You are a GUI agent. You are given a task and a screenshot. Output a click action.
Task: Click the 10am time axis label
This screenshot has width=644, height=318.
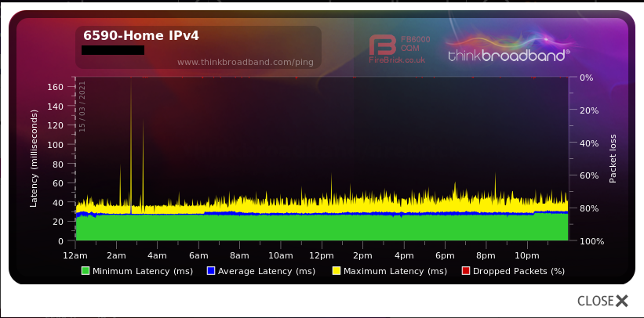click(x=281, y=255)
